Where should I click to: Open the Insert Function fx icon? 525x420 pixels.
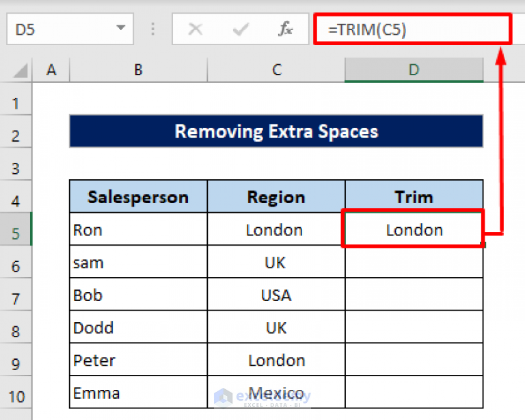click(x=286, y=29)
